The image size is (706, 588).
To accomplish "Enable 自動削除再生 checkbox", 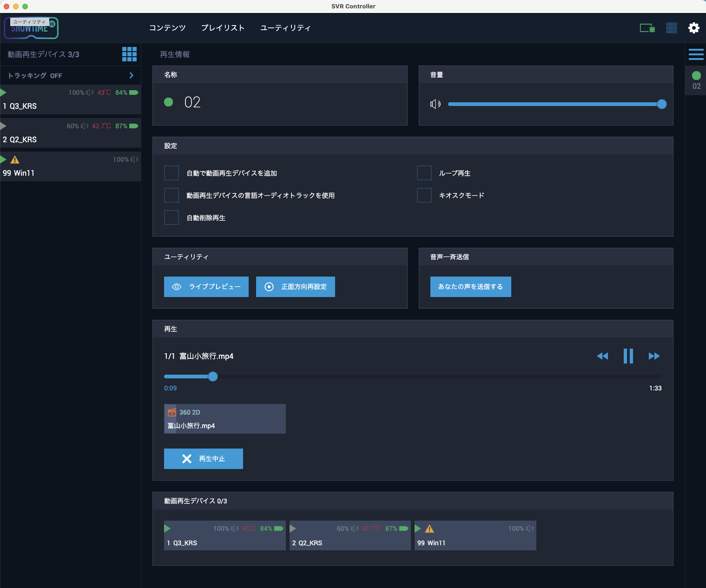I will (x=172, y=218).
